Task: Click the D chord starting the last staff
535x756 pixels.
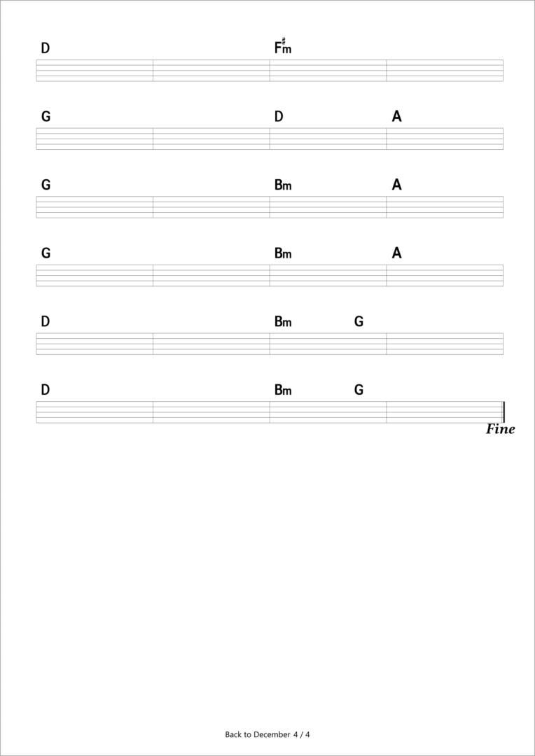Action: (46, 390)
